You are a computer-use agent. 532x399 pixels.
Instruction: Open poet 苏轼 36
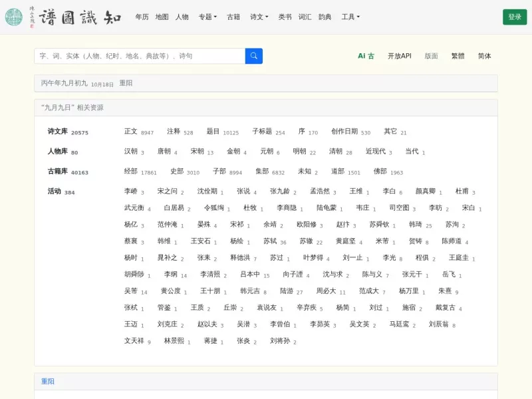[275, 241]
